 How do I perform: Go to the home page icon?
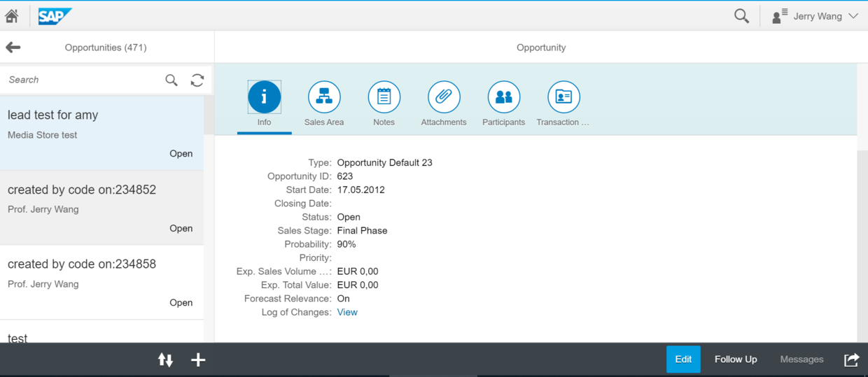(12, 16)
